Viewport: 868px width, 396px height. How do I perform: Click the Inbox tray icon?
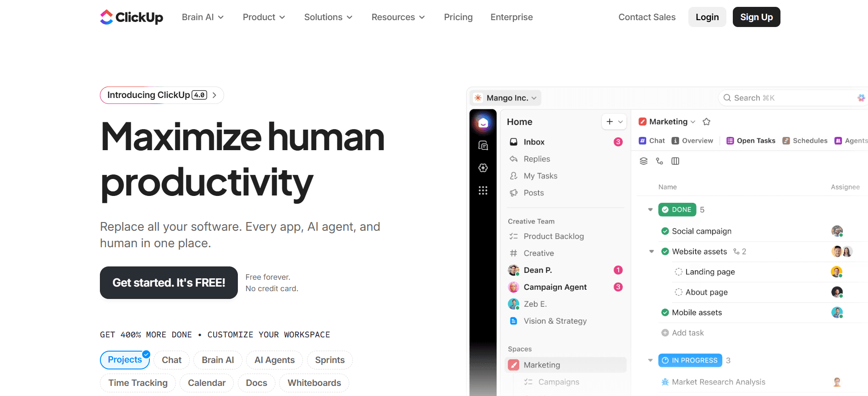(514, 142)
